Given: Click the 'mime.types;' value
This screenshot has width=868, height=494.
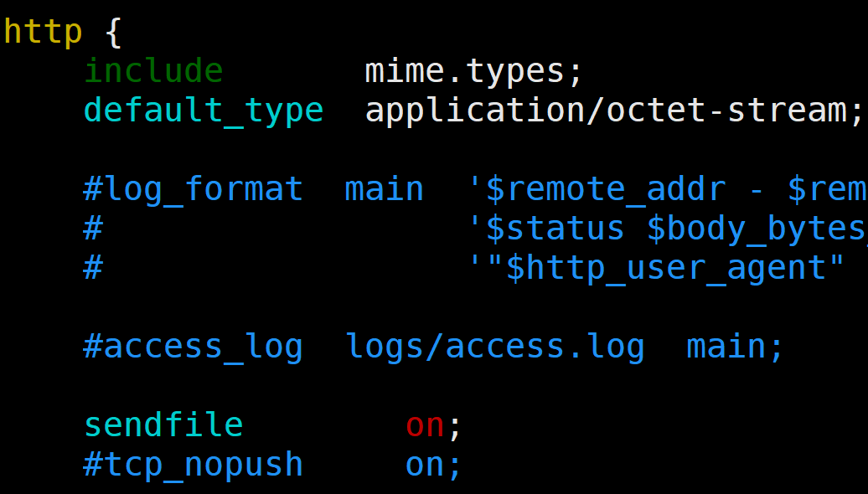Looking at the screenshot, I should pos(473,71).
